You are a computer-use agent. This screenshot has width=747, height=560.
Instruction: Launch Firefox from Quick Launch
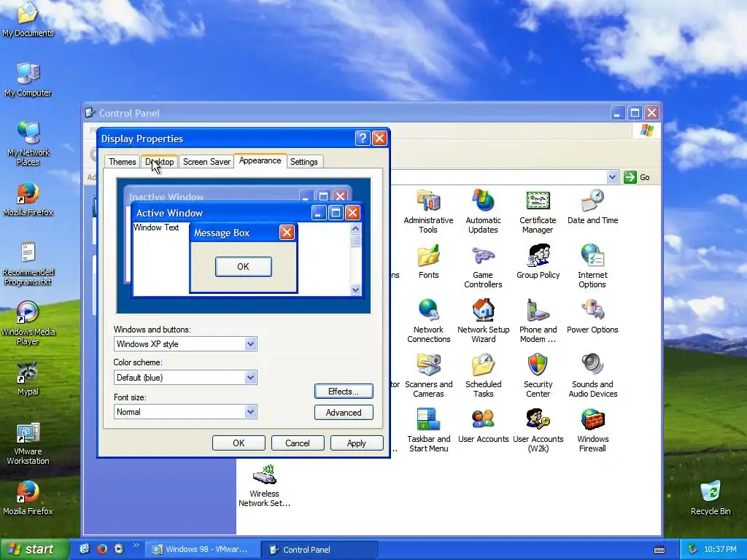tap(102, 549)
